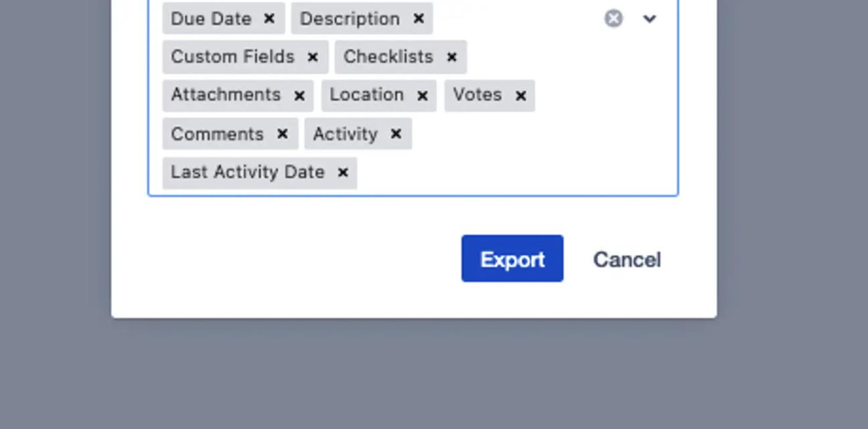Remove the Activity field
This screenshot has height=429, width=868.
[x=396, y=133]
